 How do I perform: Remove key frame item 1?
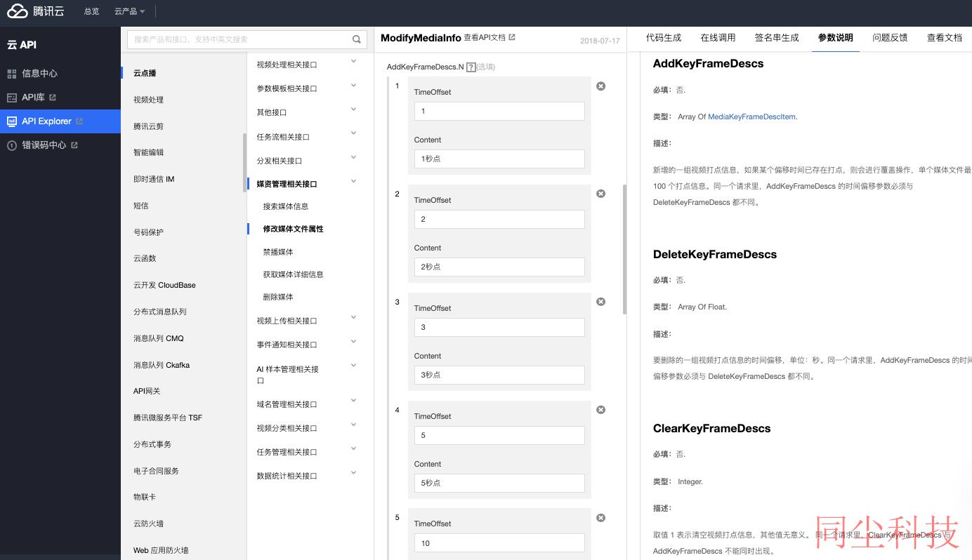(600, 86)
